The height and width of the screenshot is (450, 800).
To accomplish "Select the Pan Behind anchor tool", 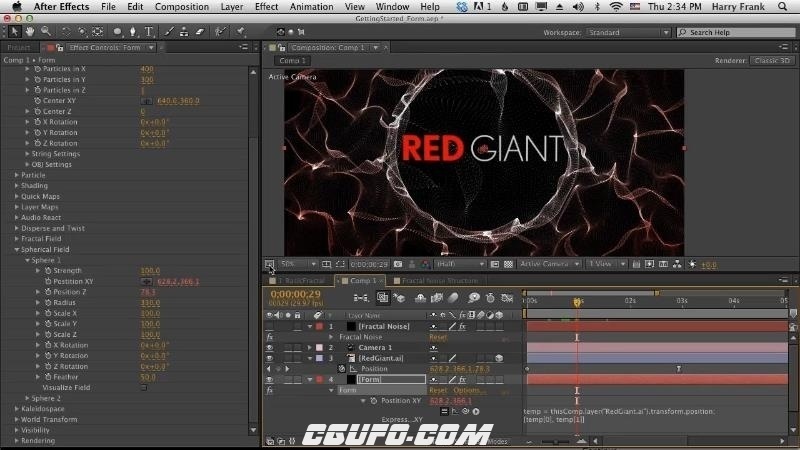I will [x=97, y=32].
